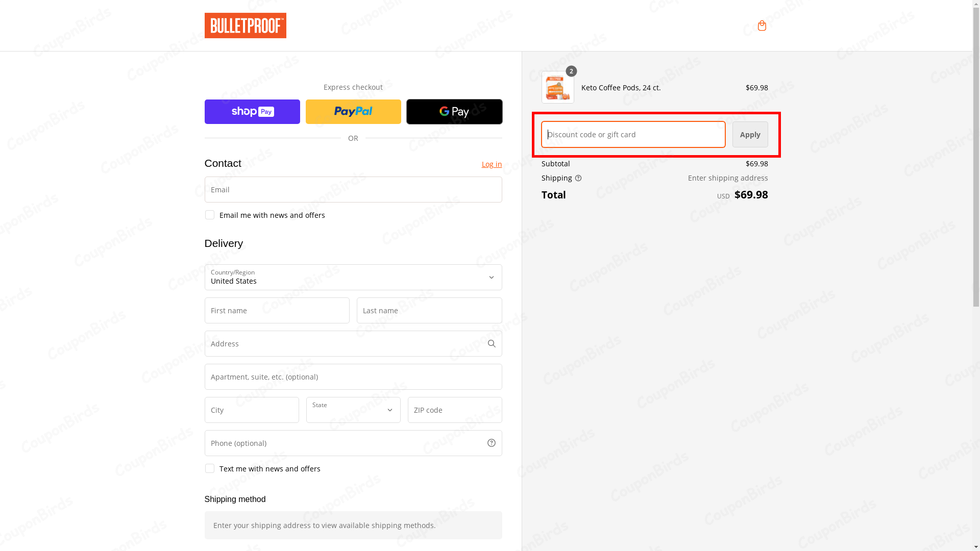Image resolution: width=980 pixels, height=551 pixels.
Task: Focus the Discount code or gift card field
Action: [633, 135]
